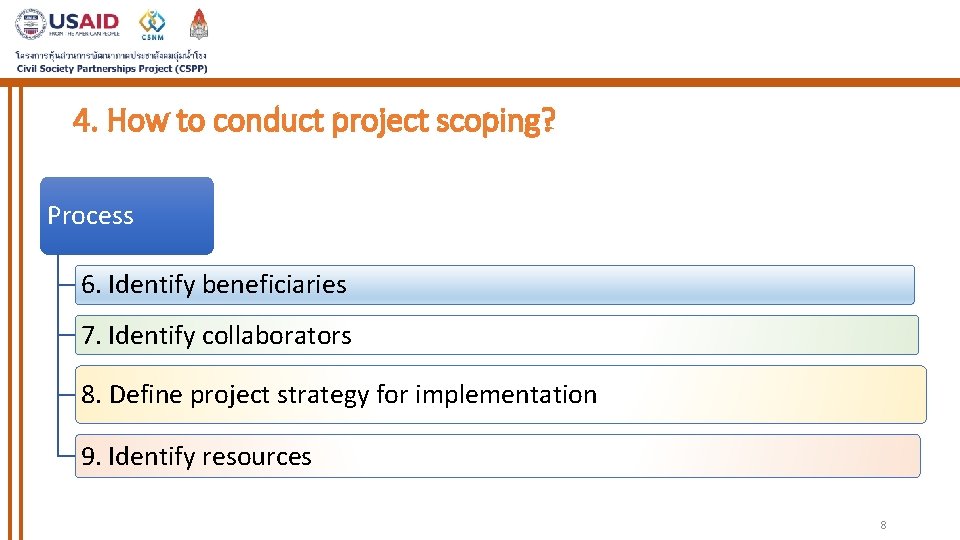
Task: Select '6. Identify beneficiaries' bar
Action: 495,285
